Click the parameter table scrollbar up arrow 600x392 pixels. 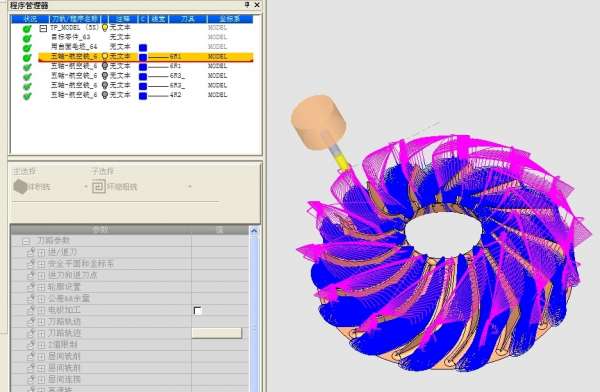pos(254,230)
